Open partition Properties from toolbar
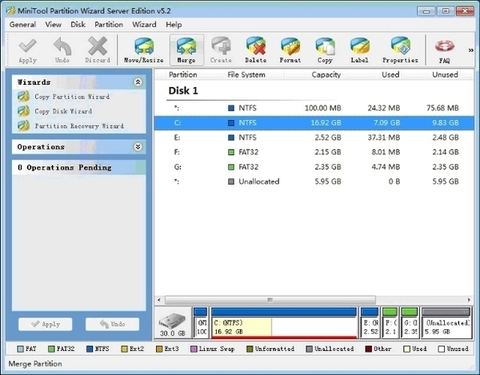The width and height of the screenshot is (480, 375). (400, 50)
